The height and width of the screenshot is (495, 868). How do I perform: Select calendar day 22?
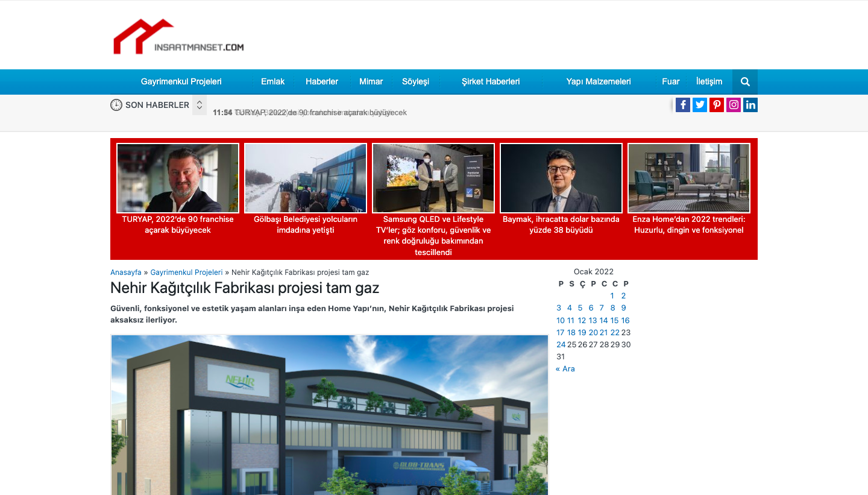click(x=615, y=333)
